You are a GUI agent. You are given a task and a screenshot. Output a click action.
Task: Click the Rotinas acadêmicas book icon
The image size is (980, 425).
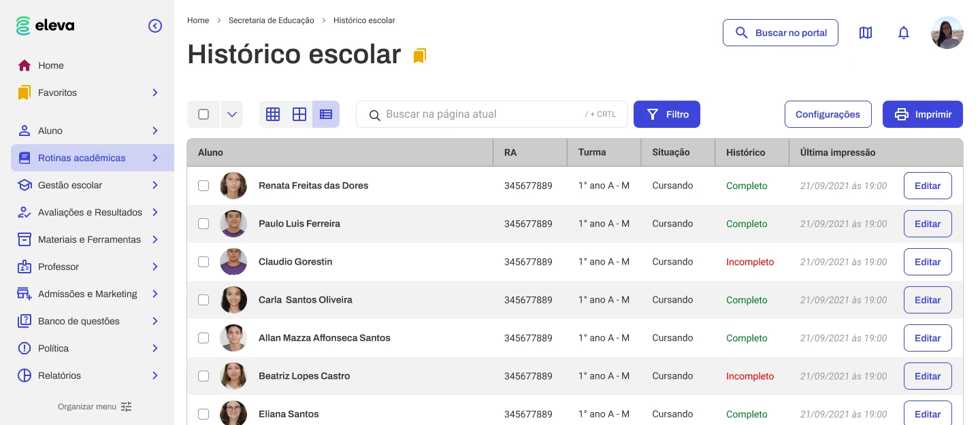click(x=24, y=158)
